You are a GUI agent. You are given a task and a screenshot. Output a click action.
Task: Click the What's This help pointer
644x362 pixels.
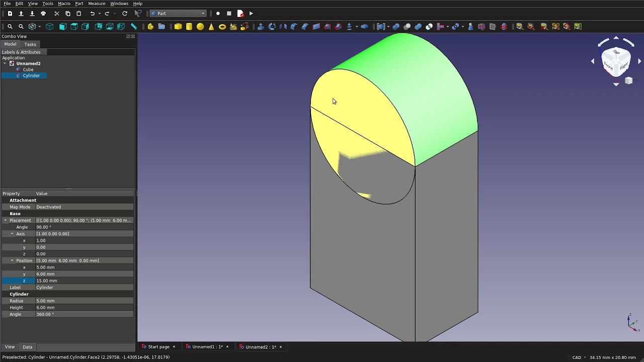pos(138,14)
